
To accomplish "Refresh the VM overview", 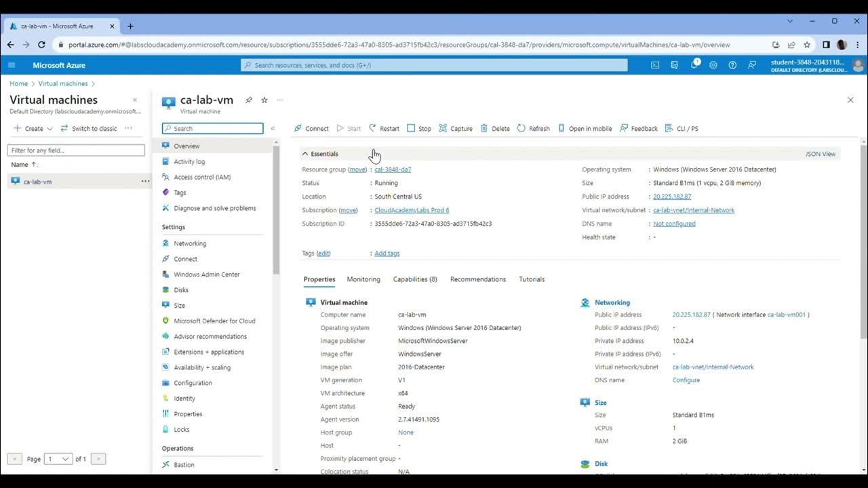I will [x=534, y=128].
